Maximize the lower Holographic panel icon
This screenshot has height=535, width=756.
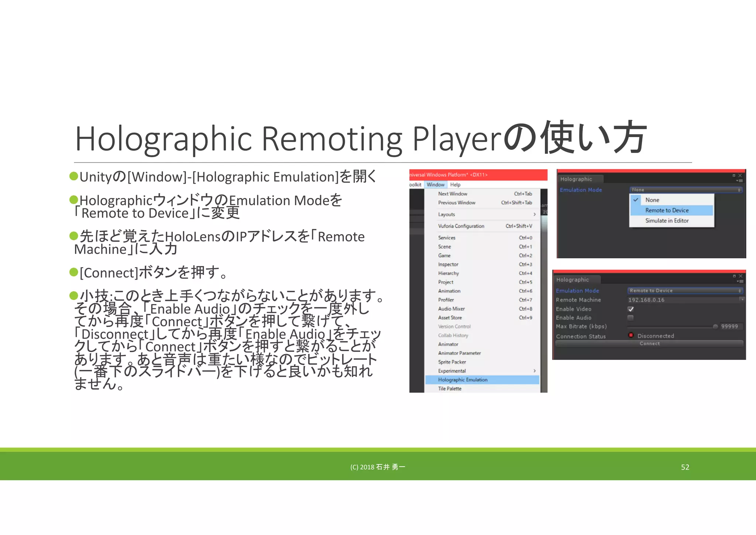pos(734,276)
